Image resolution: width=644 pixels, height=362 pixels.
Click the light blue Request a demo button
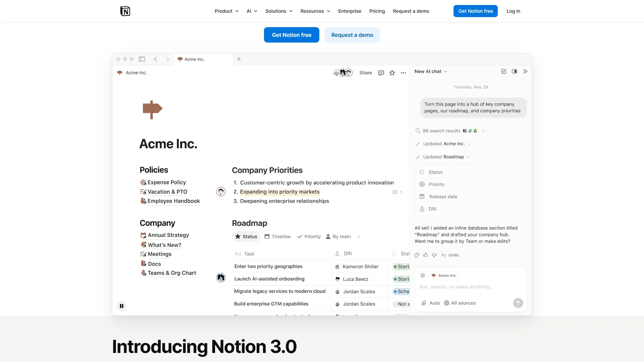[352, 35]
